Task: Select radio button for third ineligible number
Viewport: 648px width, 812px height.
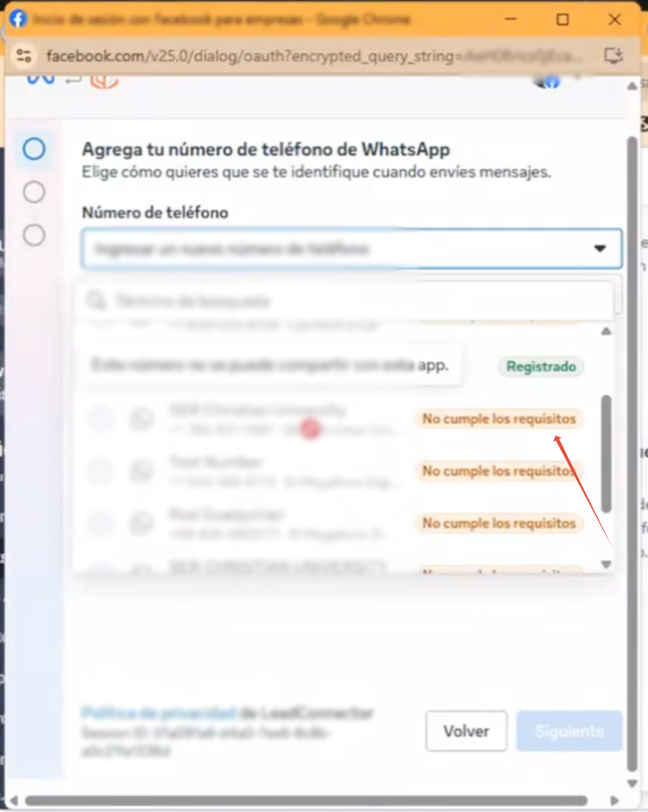Action: point(101,523)
